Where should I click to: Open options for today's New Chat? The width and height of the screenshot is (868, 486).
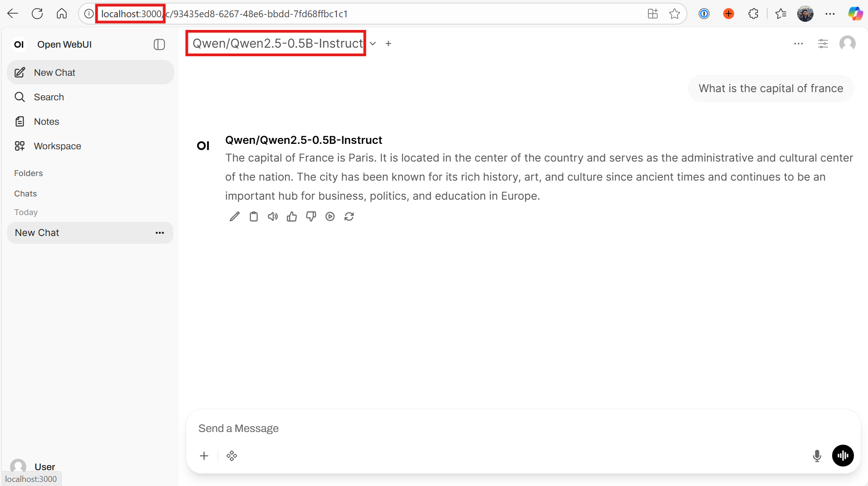159,232
